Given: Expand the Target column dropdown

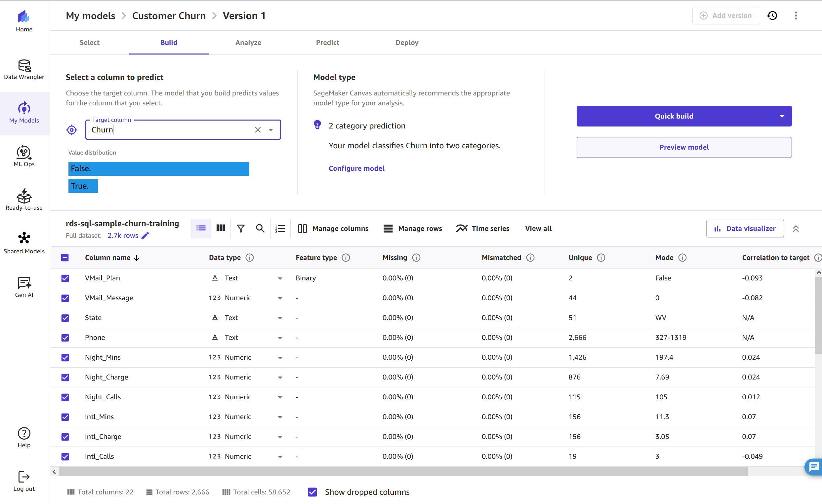Looking at the screenshot, I should pos(271,130).
